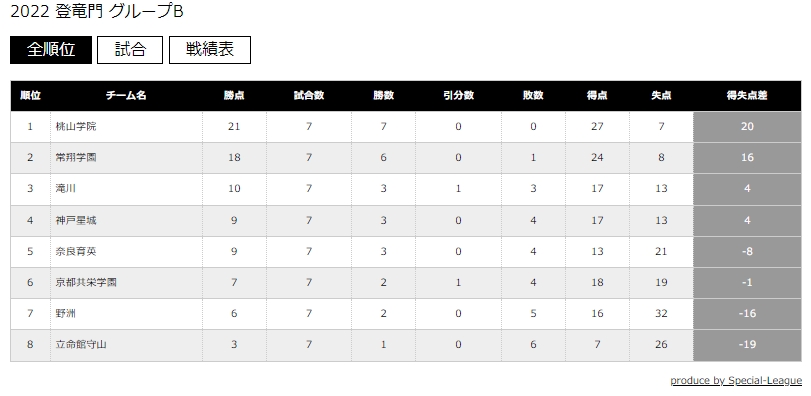Viewport: 811px width, 396px height.
Task: Select the 引分数 column header
Action: (458, 96)
